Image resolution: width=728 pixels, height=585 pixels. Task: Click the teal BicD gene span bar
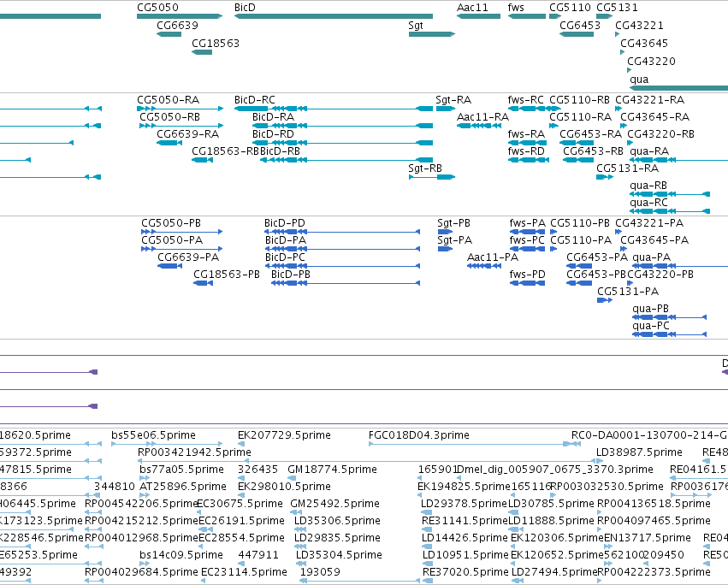coord(334,16)
